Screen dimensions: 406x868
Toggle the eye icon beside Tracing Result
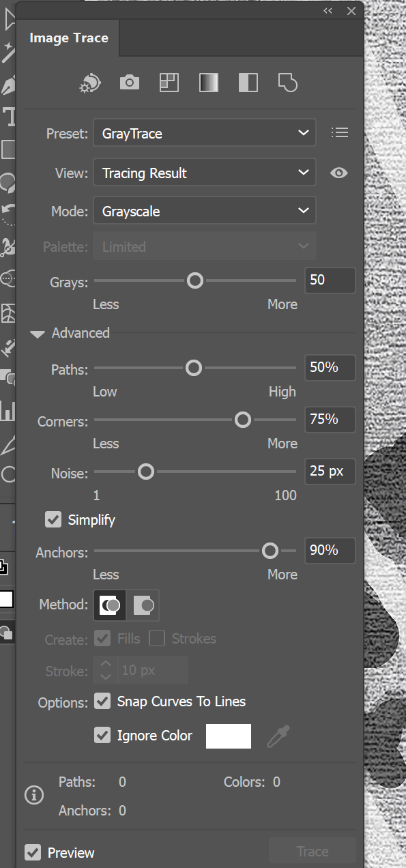[x=338, y=173]
